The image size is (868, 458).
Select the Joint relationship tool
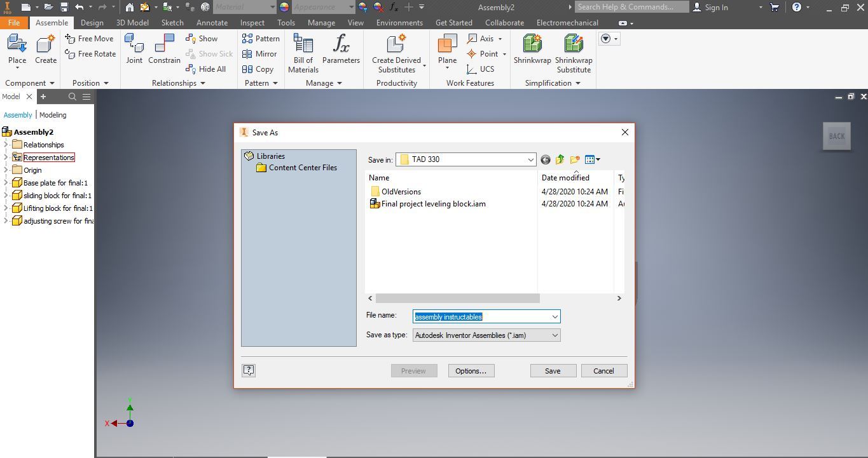point(134,50)
